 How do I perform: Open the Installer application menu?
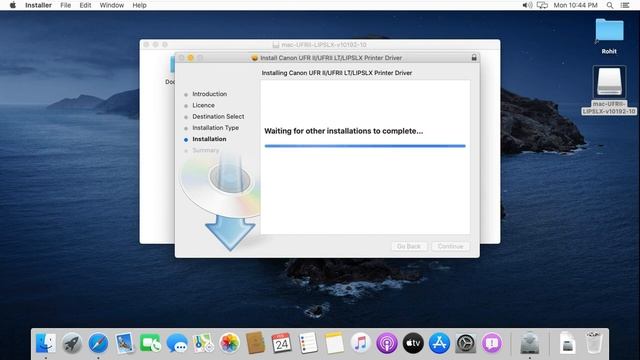click(38, 5)
